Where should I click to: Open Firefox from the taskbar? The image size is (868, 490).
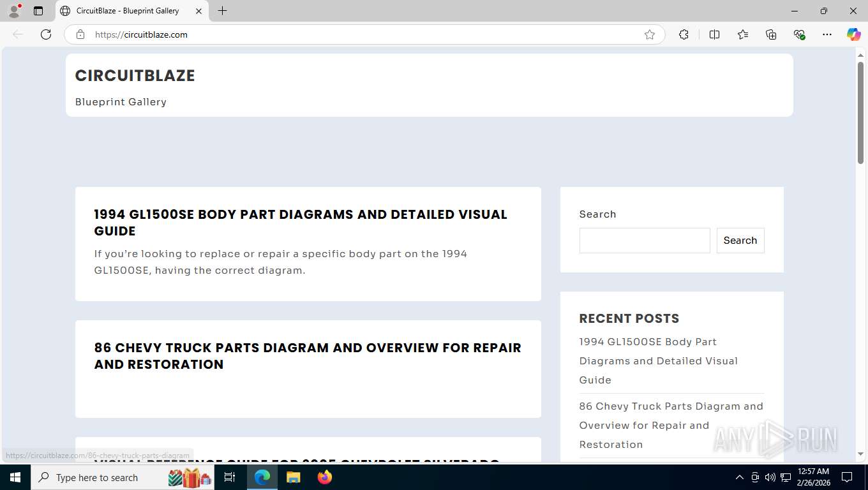(x=325, y=477)
